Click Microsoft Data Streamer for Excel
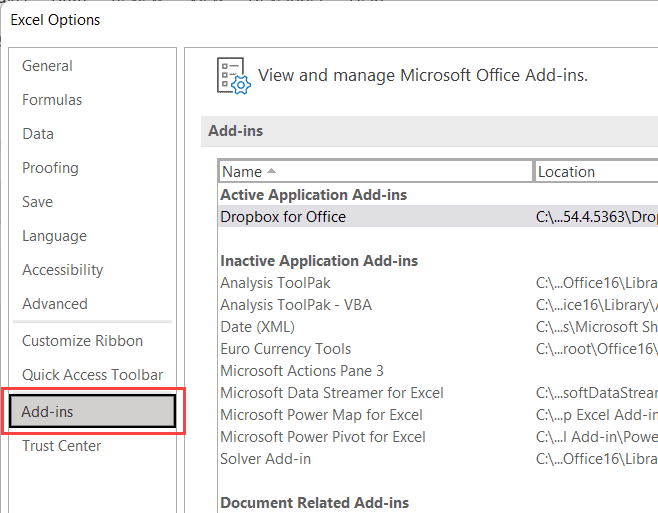This screenshot has height=513, width=658. tap(331, 393)
